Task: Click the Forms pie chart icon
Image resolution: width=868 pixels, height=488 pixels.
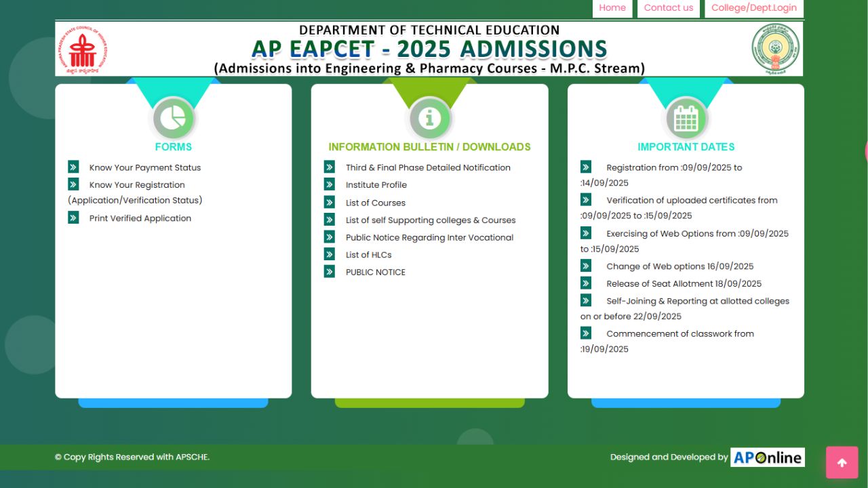Action: [x=174, y=118]
